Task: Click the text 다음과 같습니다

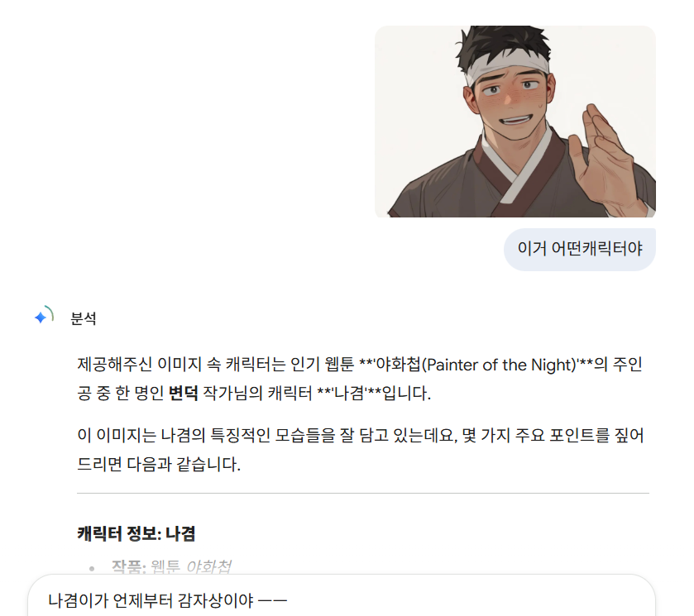Action: [x=184, y=465]
